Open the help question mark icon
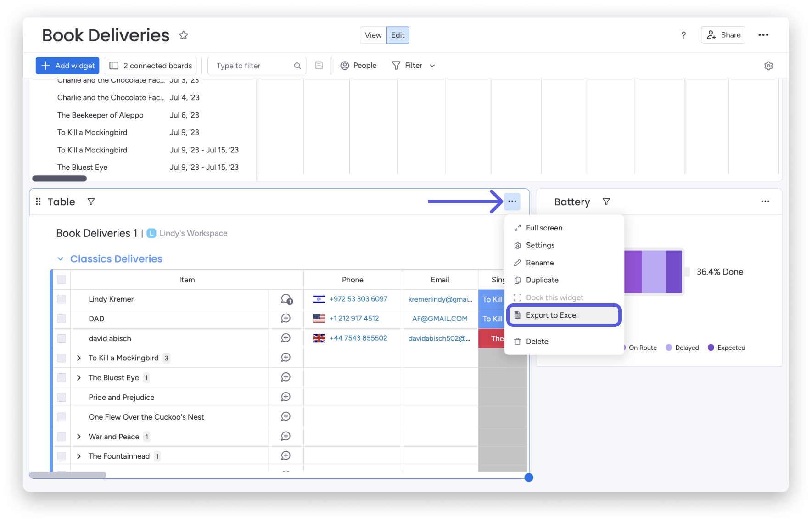 683,35
